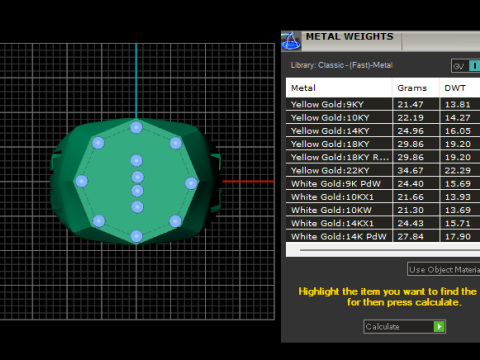Viewport: 480px width, 360px height.
Task: Click the 16.05 DWT value
Action: click(x=458, y=131)
